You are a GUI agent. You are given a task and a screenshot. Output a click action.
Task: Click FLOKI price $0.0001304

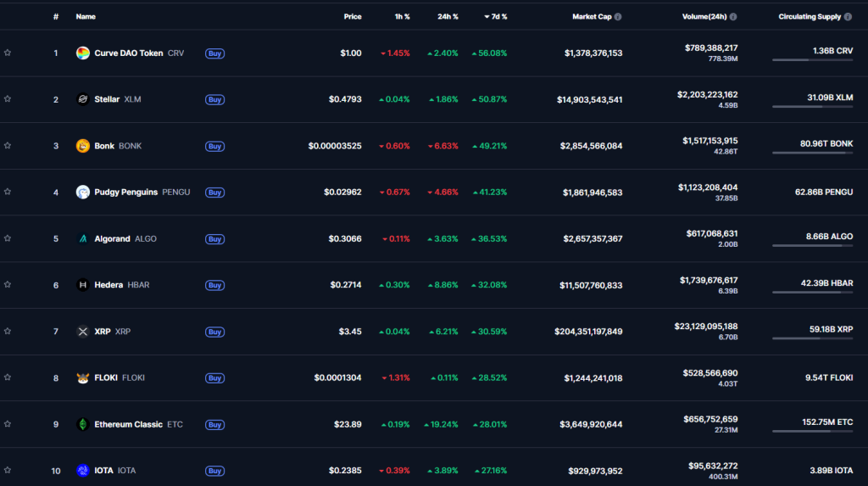click(x=337, y=378)
